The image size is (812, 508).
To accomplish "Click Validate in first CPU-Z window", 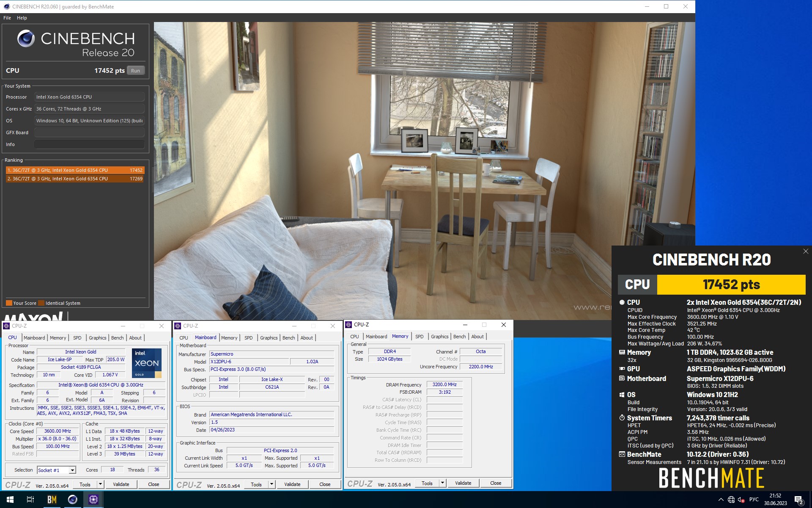I will point(121,484).
